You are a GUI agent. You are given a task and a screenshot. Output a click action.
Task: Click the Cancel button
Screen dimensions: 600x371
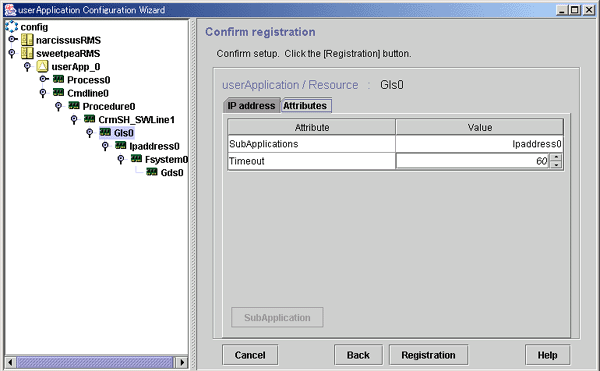tap(250, 355)
